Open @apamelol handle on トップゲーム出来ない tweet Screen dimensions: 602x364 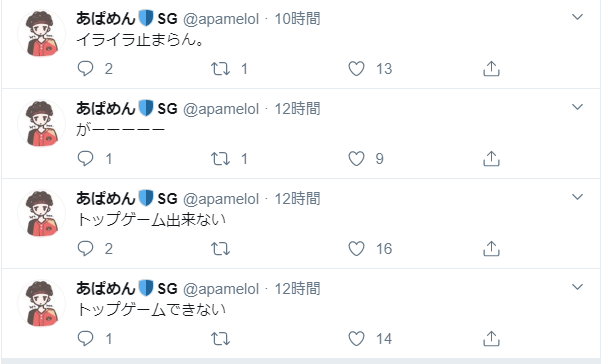[221, 199]
